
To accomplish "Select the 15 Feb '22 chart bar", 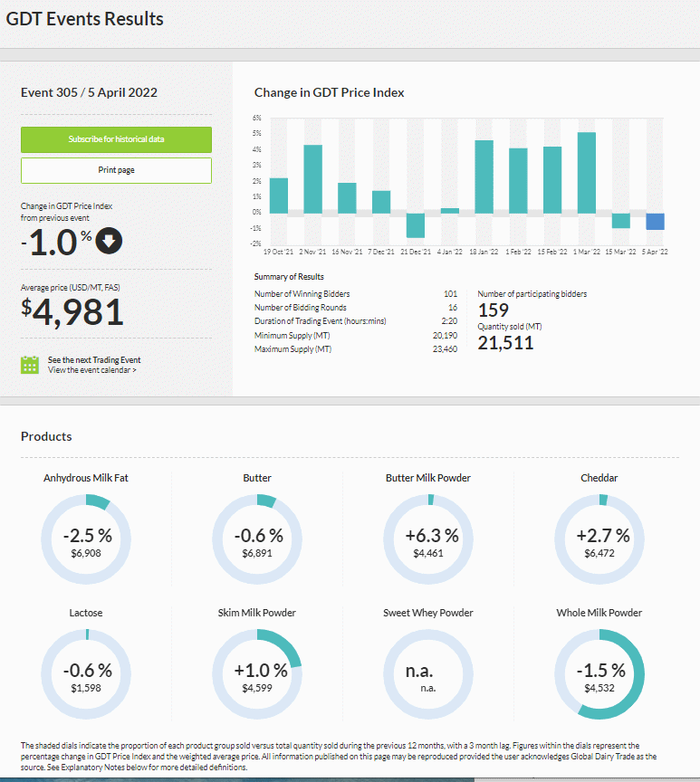I will click(x=552, y=180).
